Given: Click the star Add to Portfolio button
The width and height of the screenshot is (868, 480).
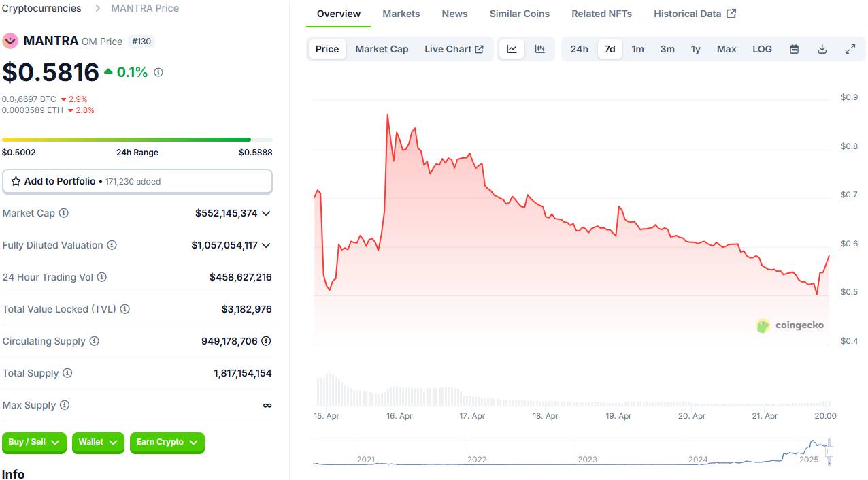Looking at the screenshot, I should [137, 182].
